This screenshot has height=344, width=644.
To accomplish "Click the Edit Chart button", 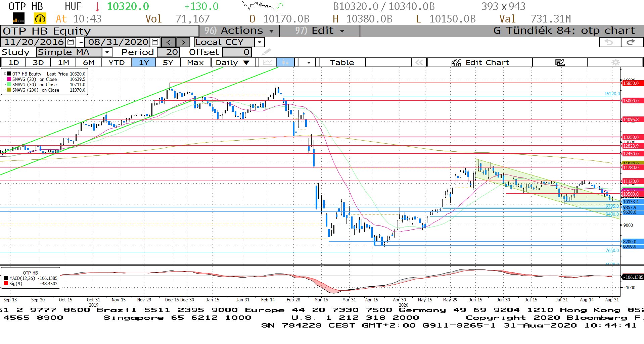I will [x=480, y=62].
